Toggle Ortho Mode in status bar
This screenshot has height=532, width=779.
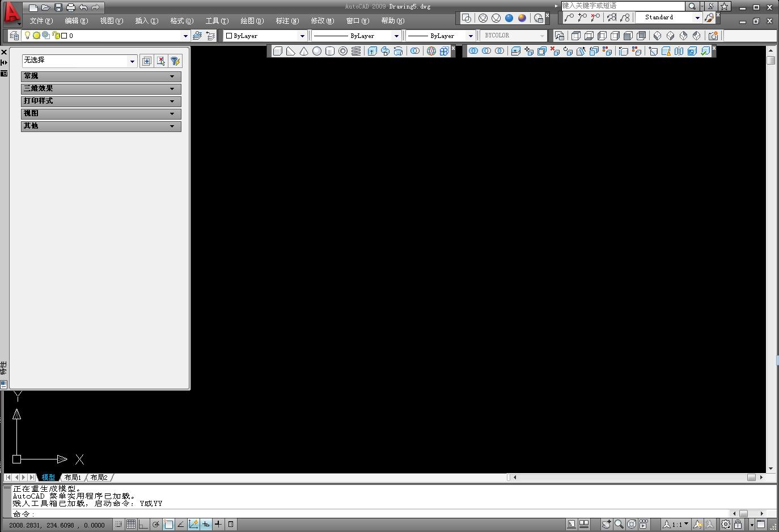[x=143, y=525]
